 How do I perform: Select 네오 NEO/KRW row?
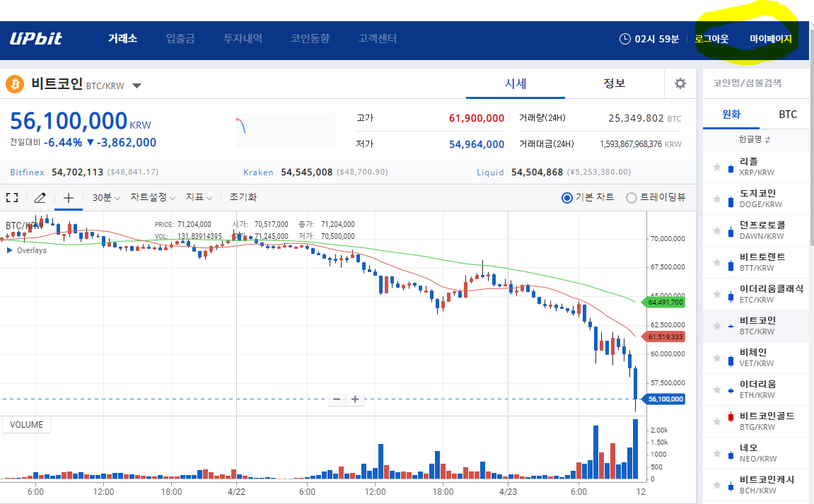click(756, 453)
